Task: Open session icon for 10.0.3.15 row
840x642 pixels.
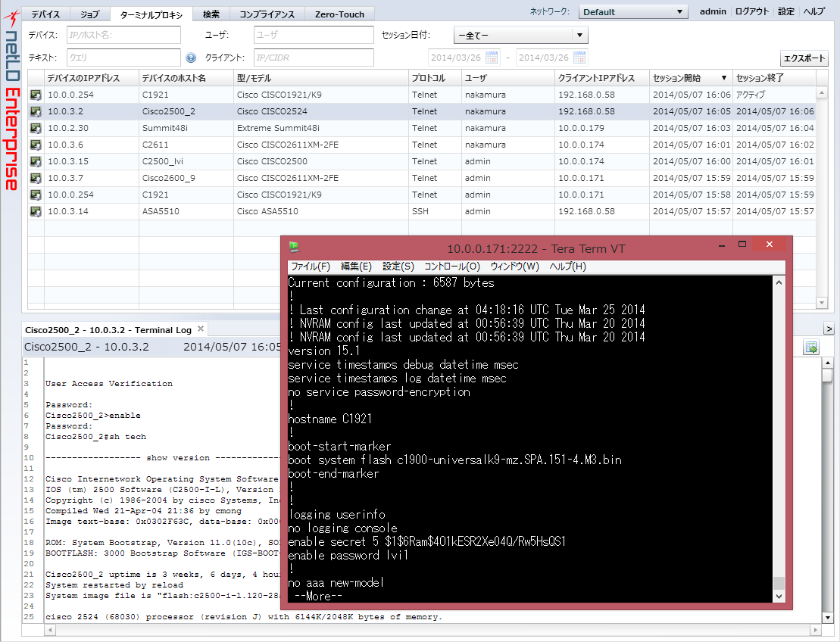Action: (x=36, y=161)
